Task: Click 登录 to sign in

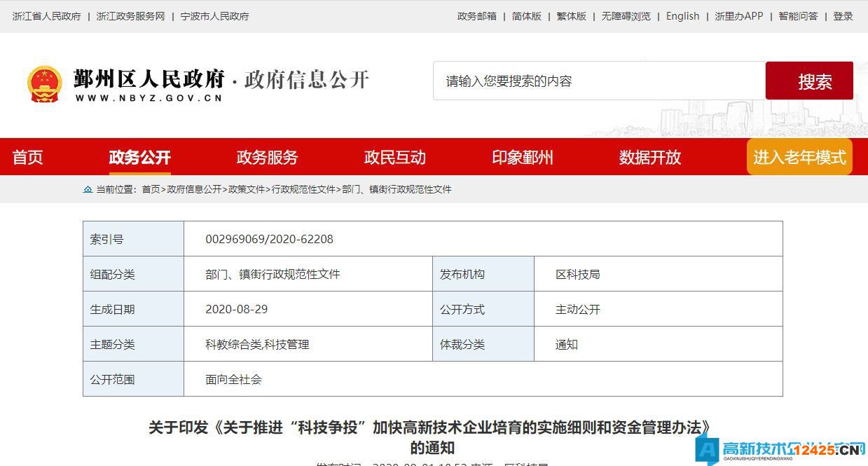Action: 843,16
